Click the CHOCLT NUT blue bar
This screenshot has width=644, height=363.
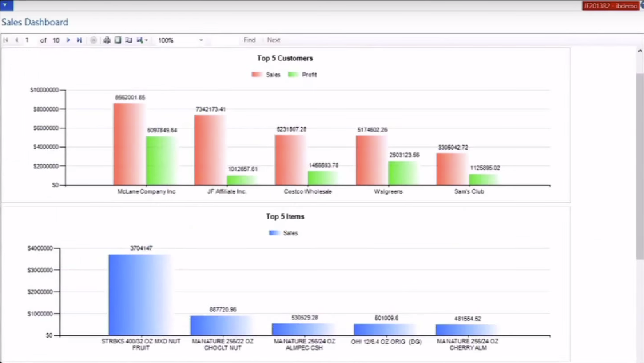[223, 326]
